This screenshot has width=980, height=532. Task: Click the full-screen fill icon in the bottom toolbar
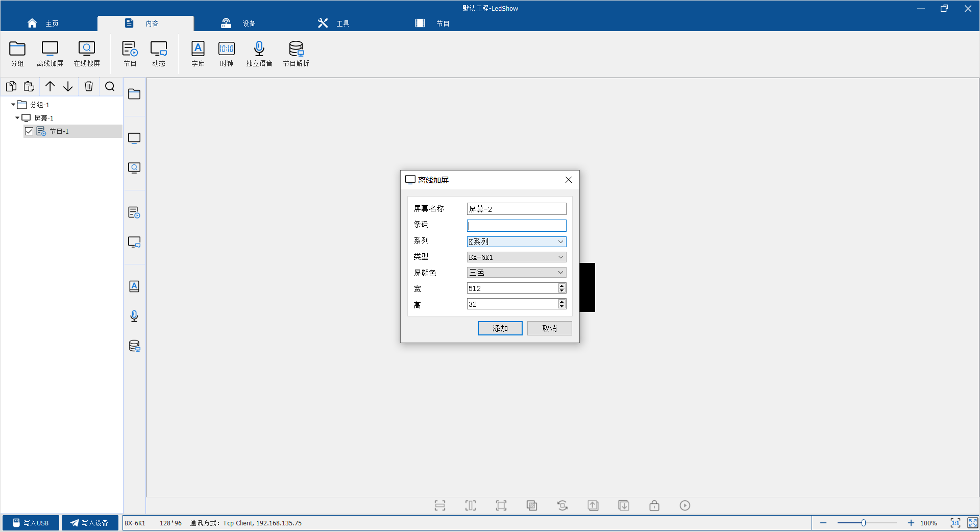tap(501, 505)
